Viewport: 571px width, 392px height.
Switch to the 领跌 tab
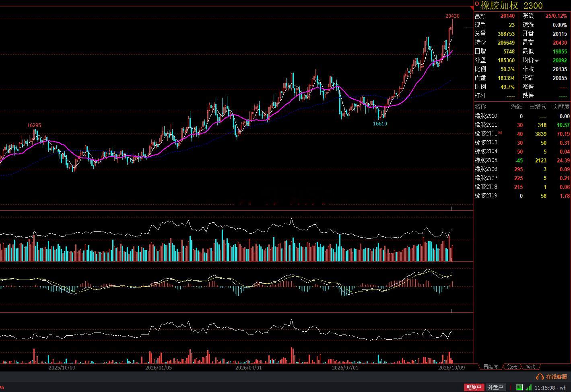point(531,367)
